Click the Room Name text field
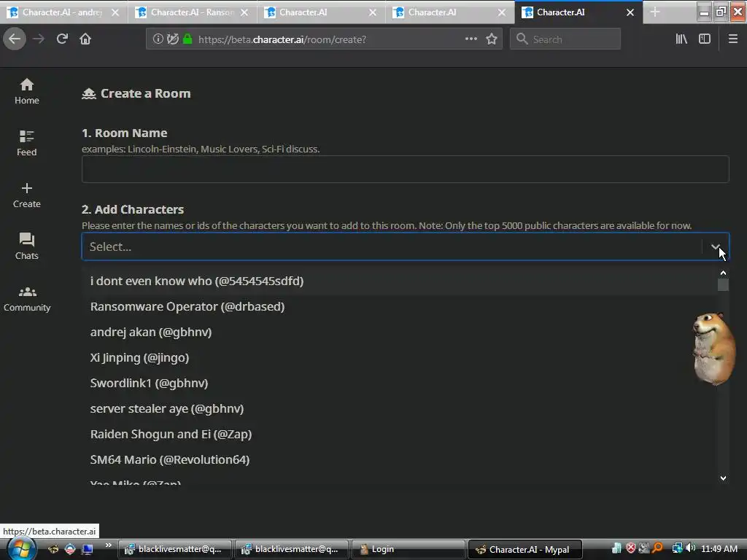Image resolution: width=747 pixels, height=560 pixels. click(405, 169)
